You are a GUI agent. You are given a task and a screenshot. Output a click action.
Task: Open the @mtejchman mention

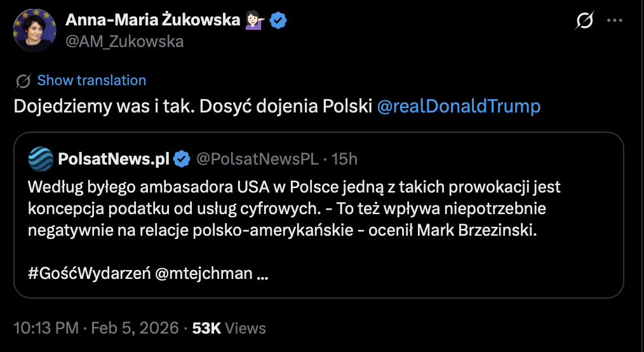click(204, 274)
